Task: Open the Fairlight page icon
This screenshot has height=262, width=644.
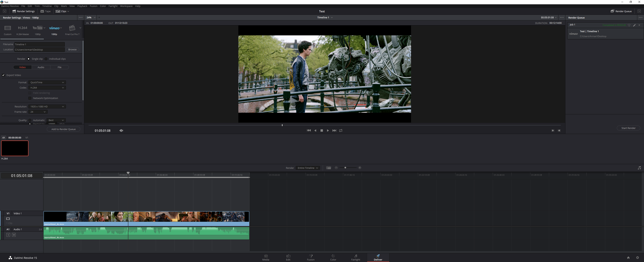Action: coord(356,257)
